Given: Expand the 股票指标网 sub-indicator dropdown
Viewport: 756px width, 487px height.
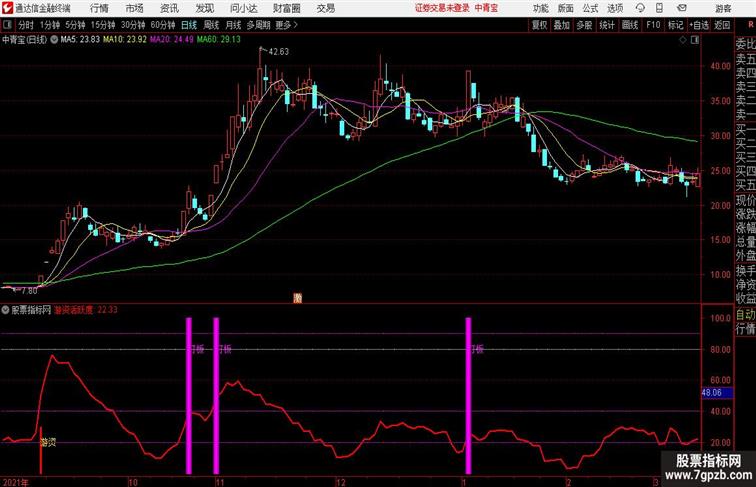Looking at the screenshot, I should (x=5, y=310).
